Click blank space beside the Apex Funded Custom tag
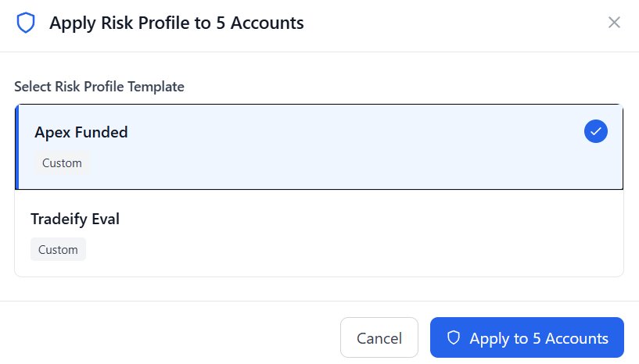Image resolution: width=639 pixels, height=364 pixels. click(x=313, y=164)
